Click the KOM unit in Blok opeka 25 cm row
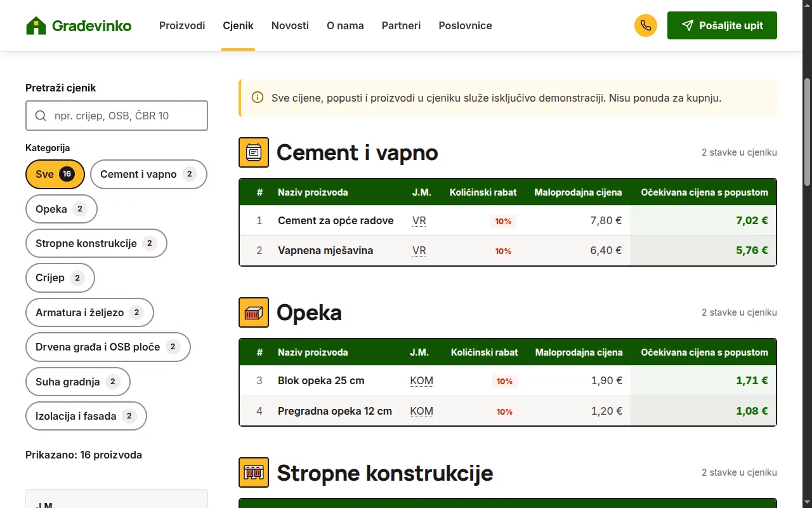The width and height of the screenshot is (812, 508). (x=422, y=380)
